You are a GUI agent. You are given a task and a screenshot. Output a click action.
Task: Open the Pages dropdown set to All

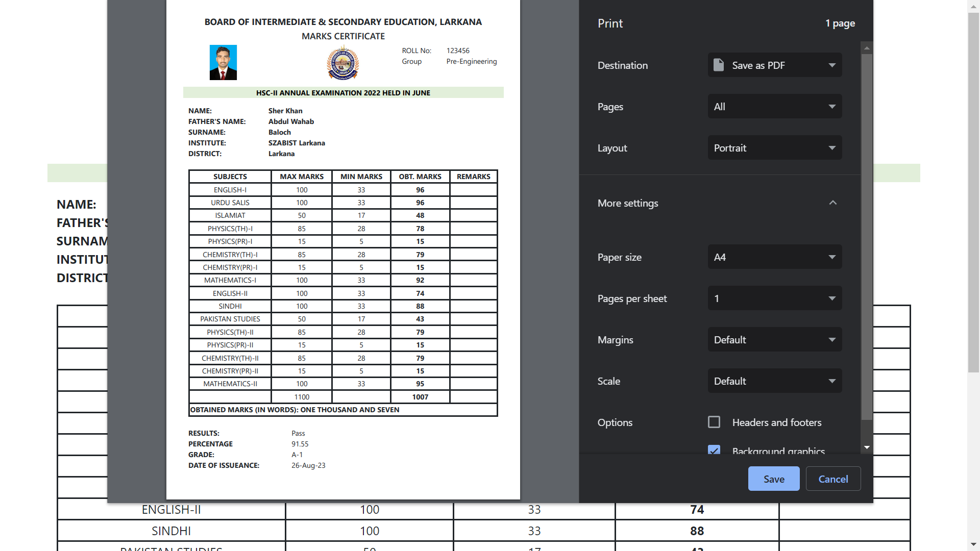(x=774, y=107)
